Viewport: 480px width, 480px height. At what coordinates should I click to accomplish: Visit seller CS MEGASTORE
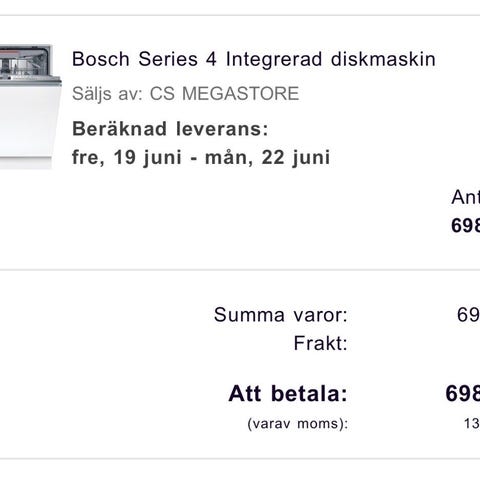(224, 94)
